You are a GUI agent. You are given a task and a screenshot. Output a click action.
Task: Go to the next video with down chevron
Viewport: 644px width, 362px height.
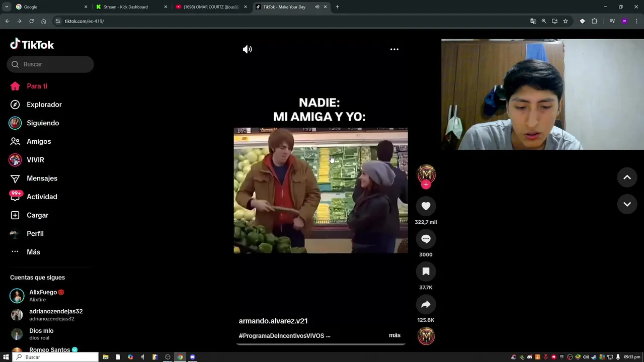point(627,204)
